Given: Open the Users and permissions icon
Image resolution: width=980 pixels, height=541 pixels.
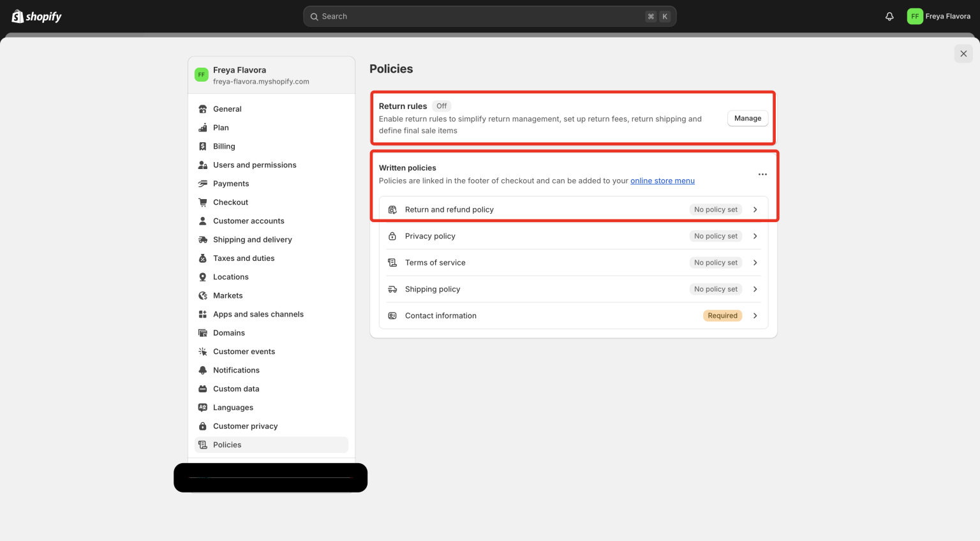Looking at the screenshot, I should (x=202, y=165).
